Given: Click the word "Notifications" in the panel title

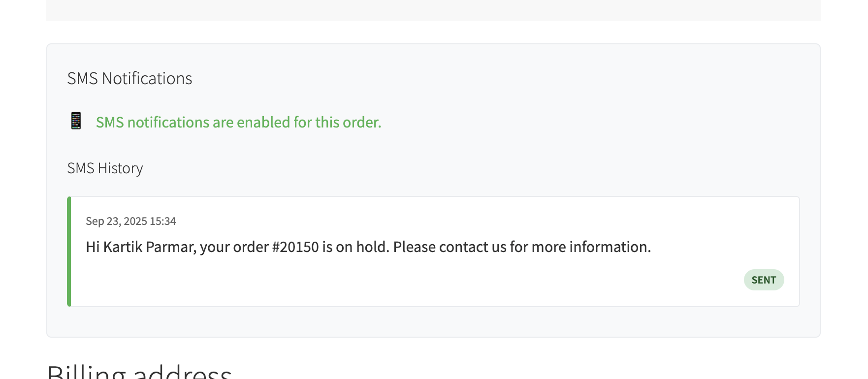Looking at the screenshot, I should tap(147, 79).
